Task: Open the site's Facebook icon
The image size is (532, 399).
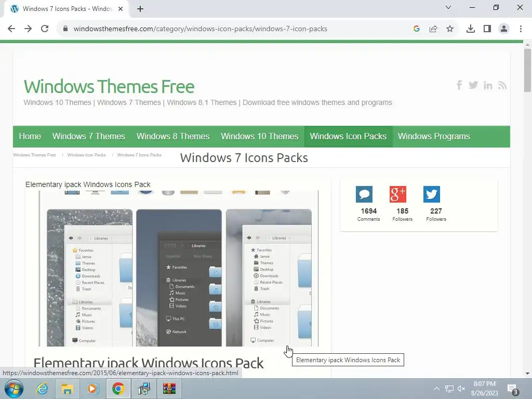Action: pyautogui.click(x=459, y=85)
